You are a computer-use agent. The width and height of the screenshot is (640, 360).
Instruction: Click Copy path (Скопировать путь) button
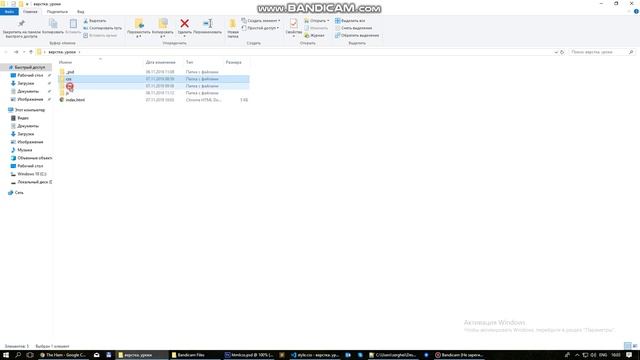(102, 28)
